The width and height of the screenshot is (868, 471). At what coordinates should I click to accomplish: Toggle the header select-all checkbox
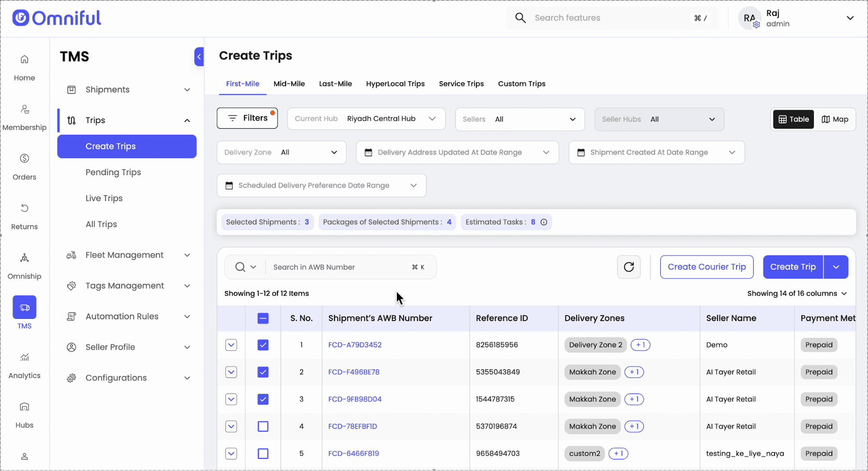pos(263,318)
